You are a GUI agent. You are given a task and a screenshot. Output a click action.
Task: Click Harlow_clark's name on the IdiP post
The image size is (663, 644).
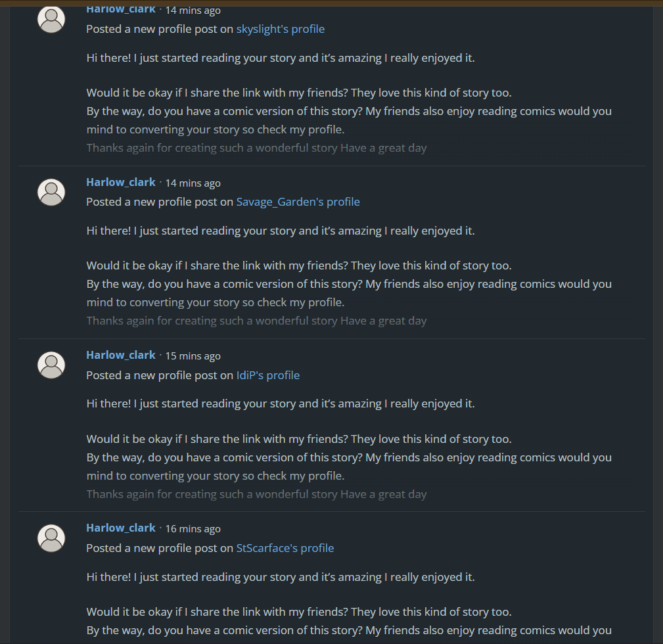point(121,355)
